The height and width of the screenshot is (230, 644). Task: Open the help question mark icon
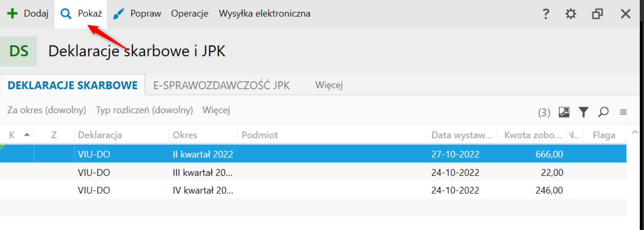pos(545,14)
